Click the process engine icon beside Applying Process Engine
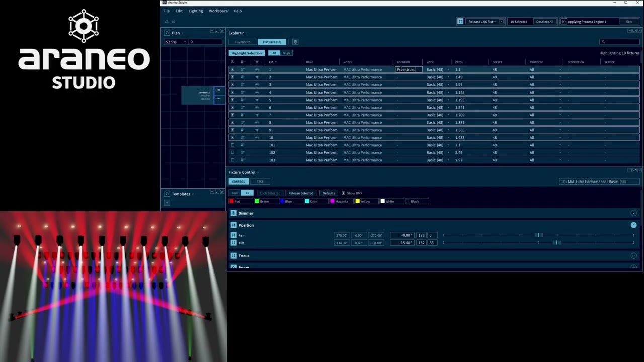The height and width of the screenshot is (362, 644). click(563, 22)
